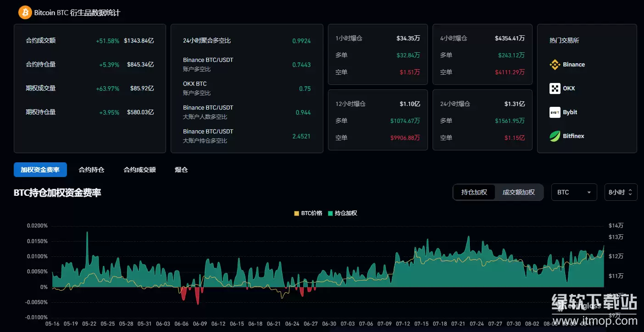Select the 持仓加权 weighting option

coord(474,192)
